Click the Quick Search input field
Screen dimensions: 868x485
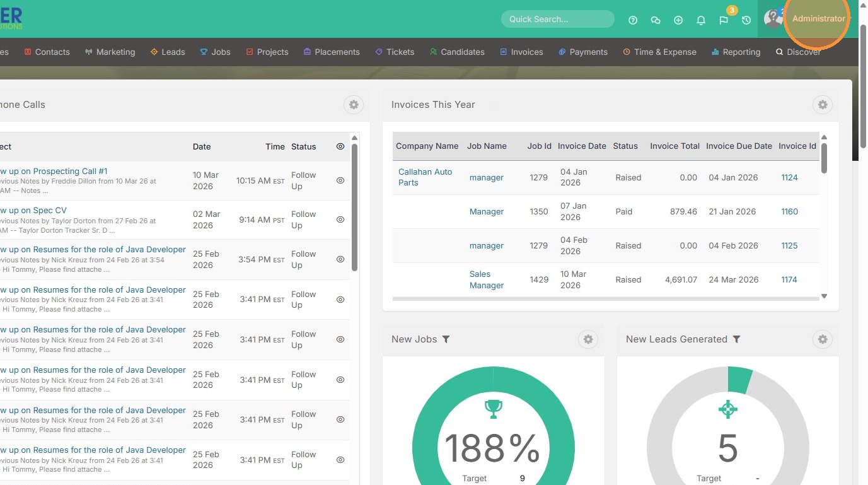click(557, 19)
